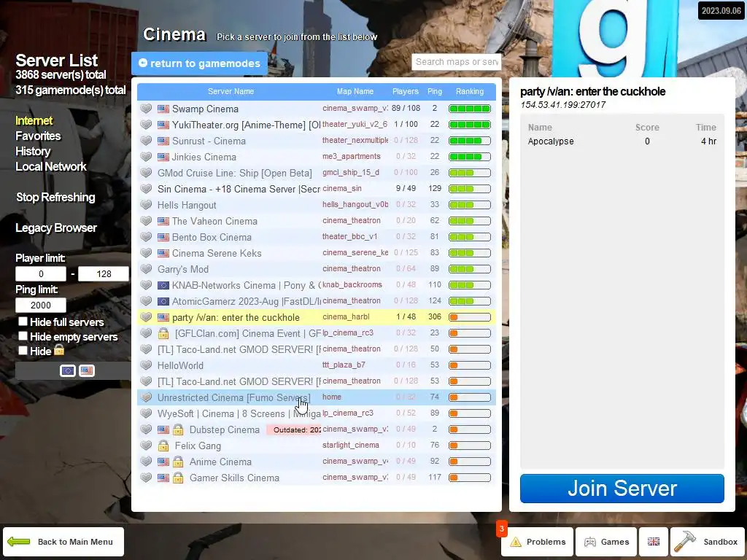Favorite the Swamp Cinema server heart icon

coord(146,109)
